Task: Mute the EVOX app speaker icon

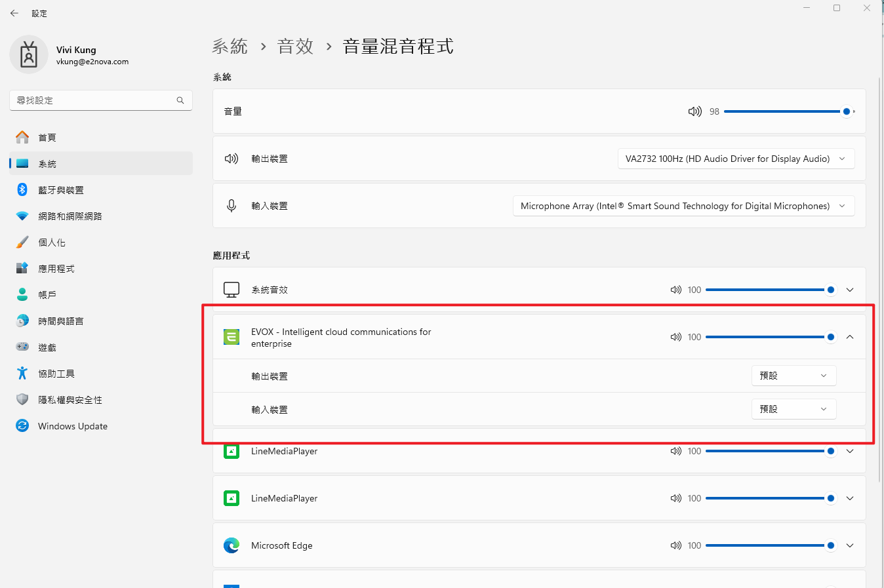Action: click(x=675, y=337)
